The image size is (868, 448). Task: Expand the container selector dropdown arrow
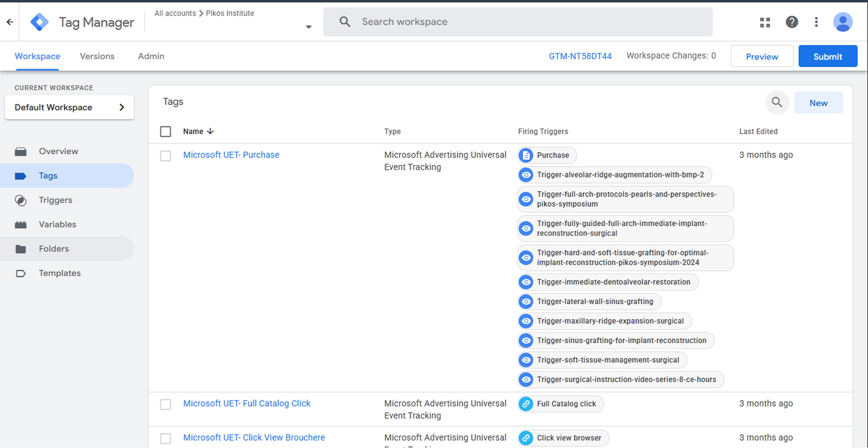click(x=308, y=27)
